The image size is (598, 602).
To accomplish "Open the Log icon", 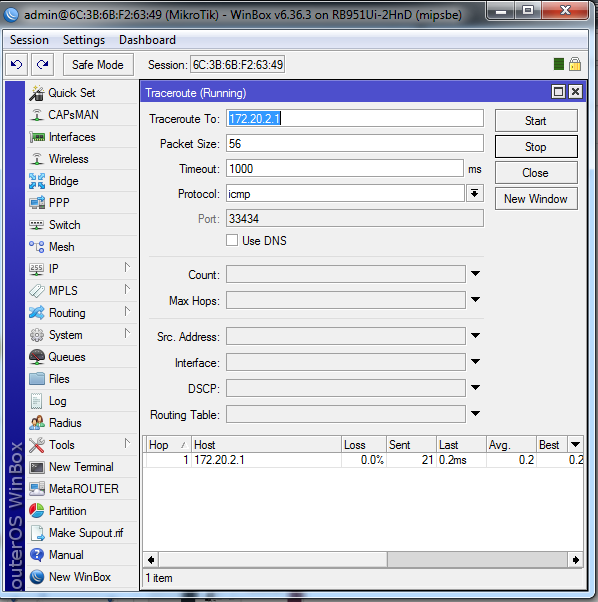I will (37, 401).
